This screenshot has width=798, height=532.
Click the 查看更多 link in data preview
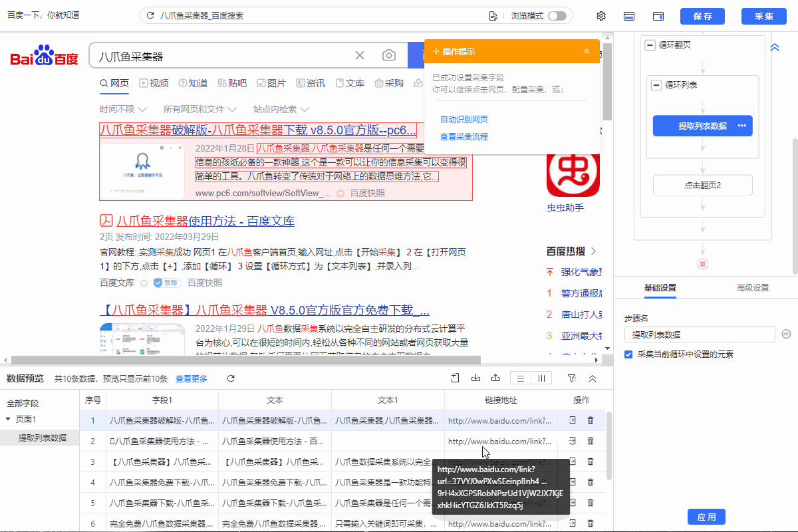192,379
